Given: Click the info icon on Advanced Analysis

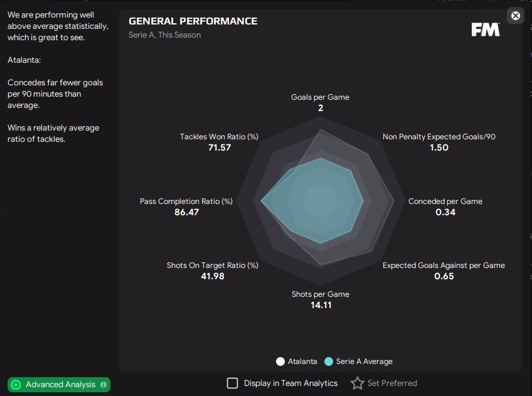Looking at the screenshot, I should coord(104,385).
